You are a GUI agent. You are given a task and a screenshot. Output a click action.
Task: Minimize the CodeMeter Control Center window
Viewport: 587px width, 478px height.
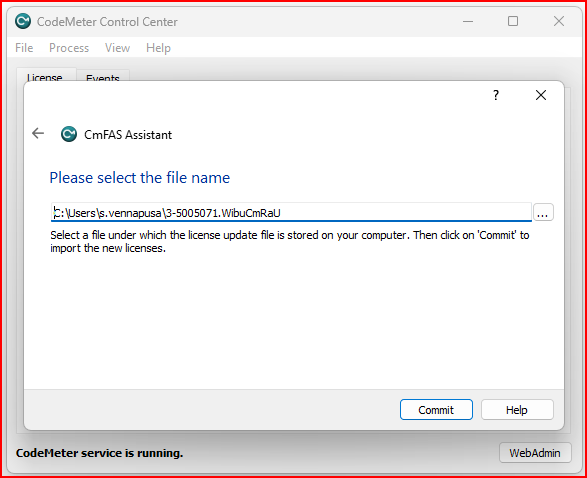point(468,21)
